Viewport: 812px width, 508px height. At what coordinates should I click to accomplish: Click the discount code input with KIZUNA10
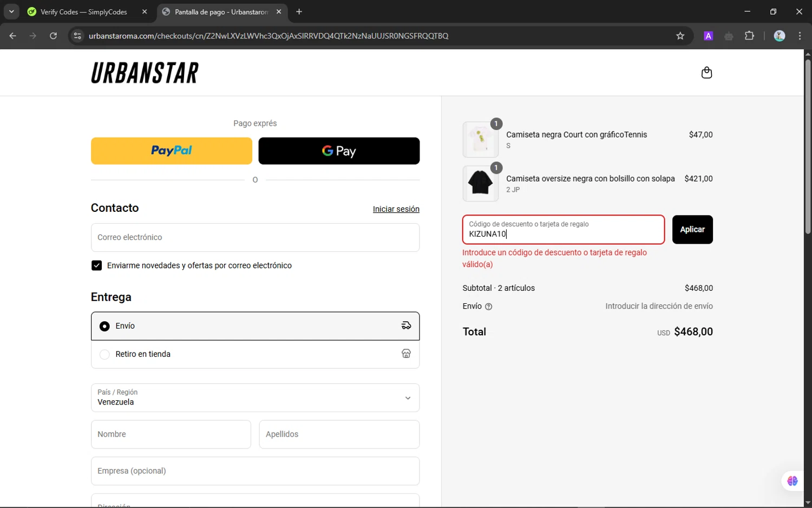tap(564, 230)
